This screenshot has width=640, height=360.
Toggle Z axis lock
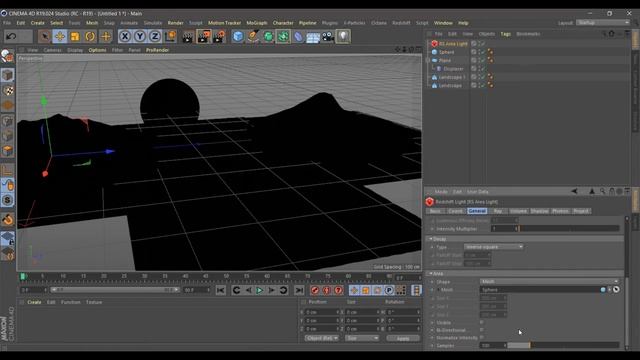click(155, 37)
